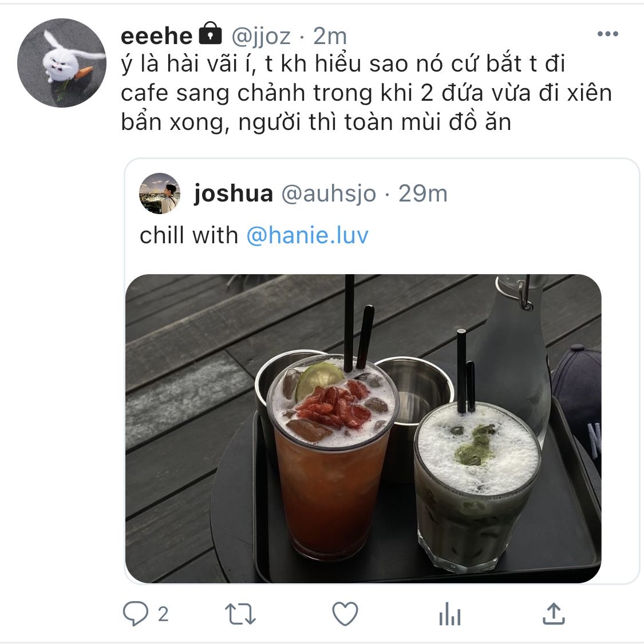Open the eeehe display name
This screenshot has height=644, width=644.
click(x=156, y=36)
